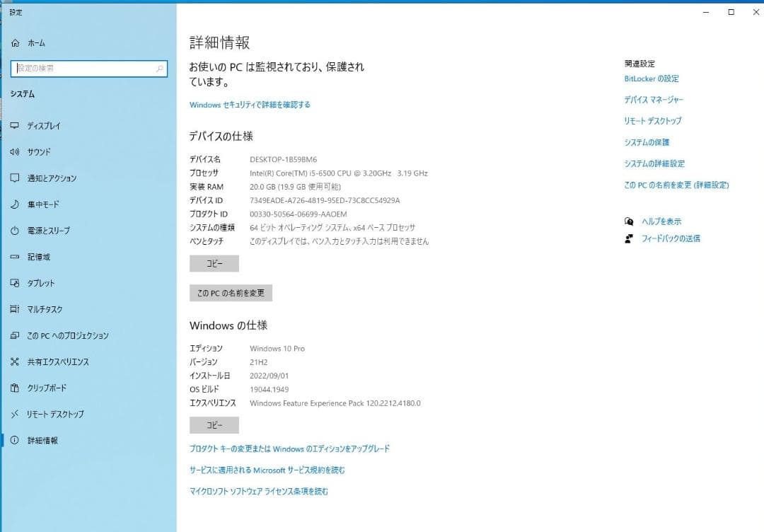Click the このPCの名前を変更 button
This screenshot has height=532, width=764.
pos(231,292)
